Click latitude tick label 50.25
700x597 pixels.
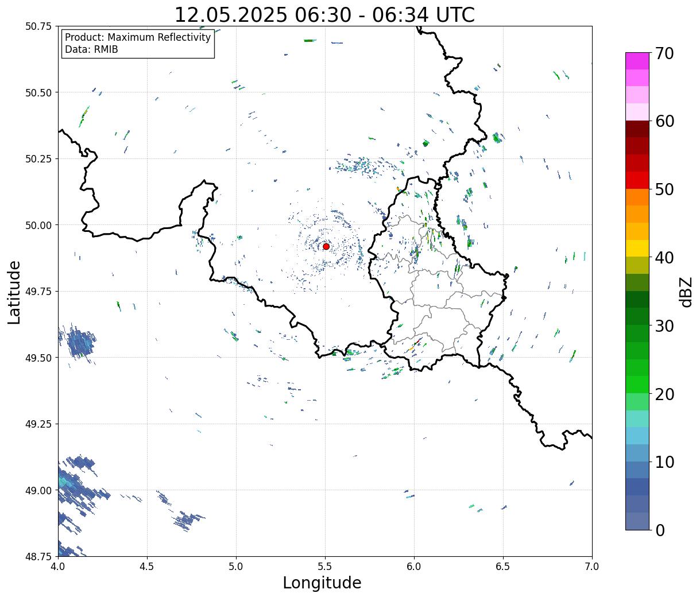(38, 159)
